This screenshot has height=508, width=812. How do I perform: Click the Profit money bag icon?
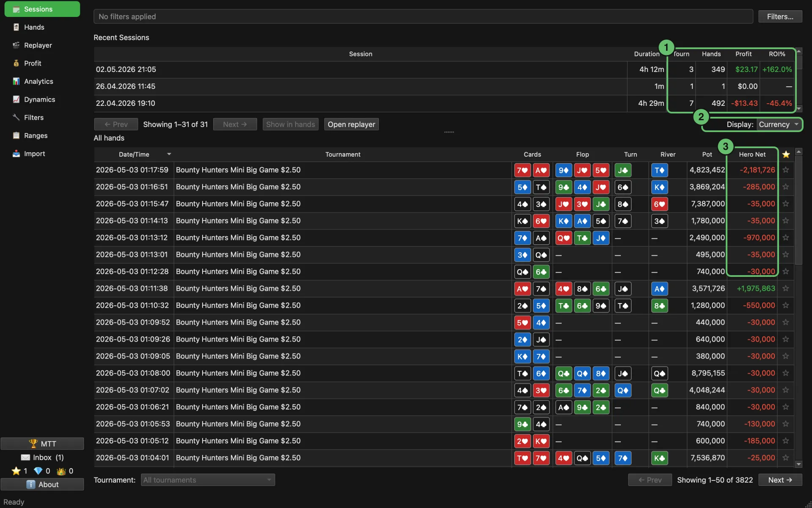coord(16,63)
